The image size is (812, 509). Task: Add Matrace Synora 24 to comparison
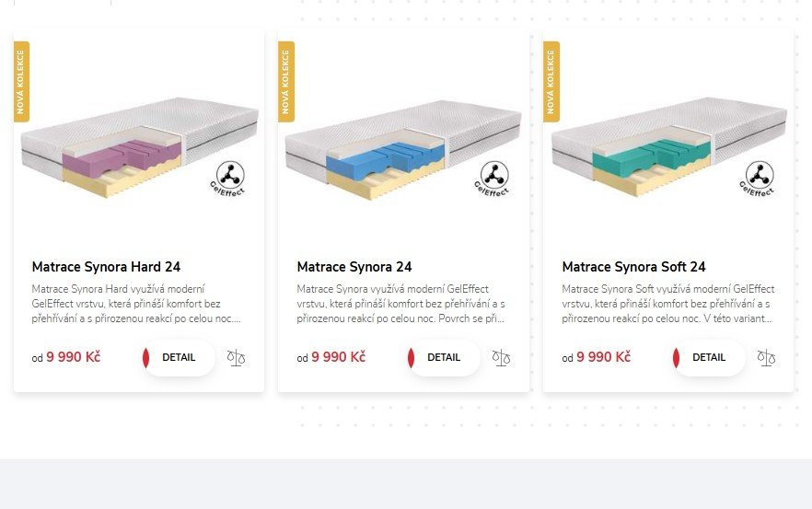tap(501, 358)
